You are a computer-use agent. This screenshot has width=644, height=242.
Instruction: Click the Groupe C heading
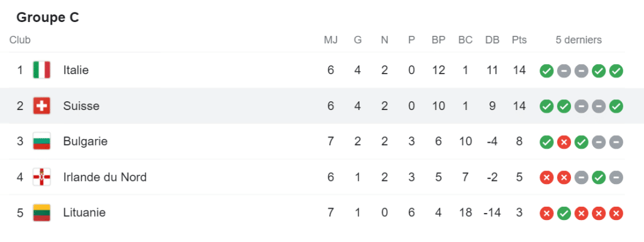click(x=48, y=17)
